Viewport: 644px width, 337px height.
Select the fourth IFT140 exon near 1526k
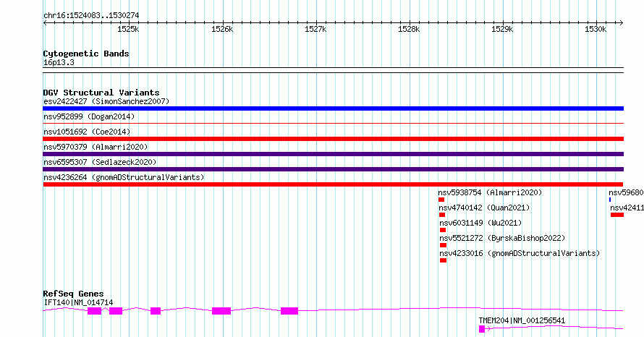pyautogui.click(x=221, y=311)
